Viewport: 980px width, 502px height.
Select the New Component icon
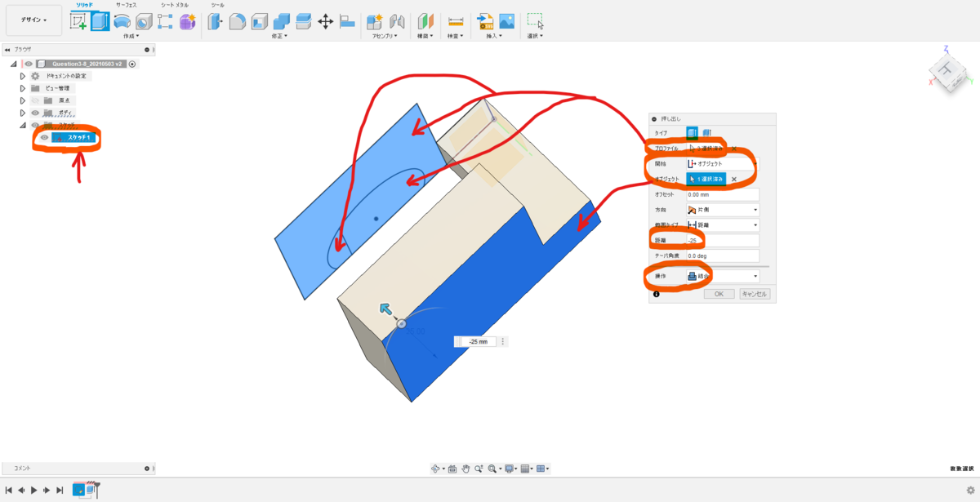375,22
